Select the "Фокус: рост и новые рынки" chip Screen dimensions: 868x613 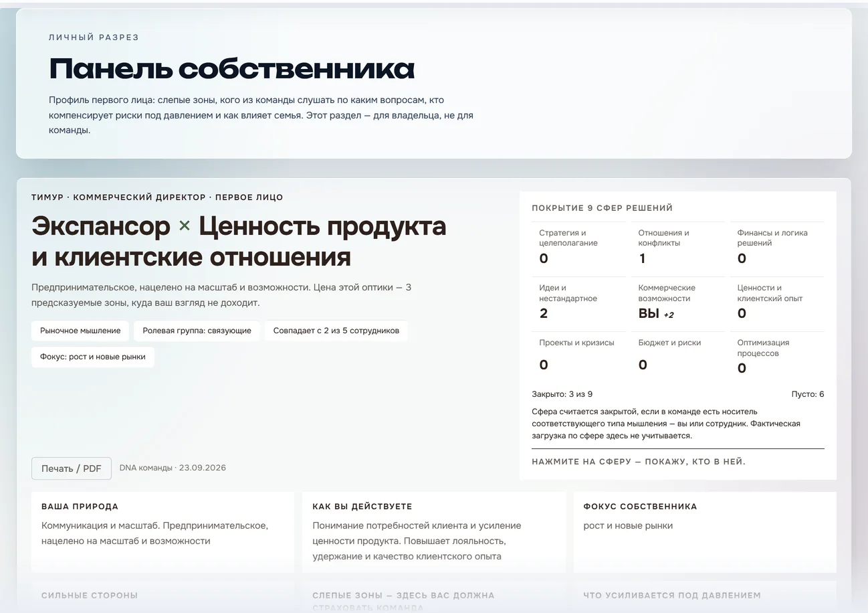coord(92,357)
